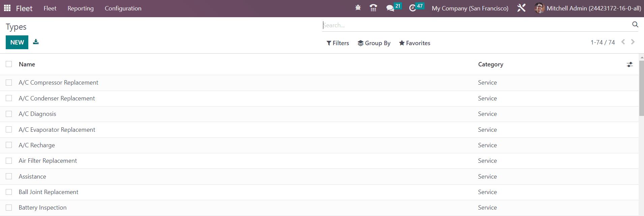Go to next page arrow
This screenshot has width=644, height=216.
[633, 42]
